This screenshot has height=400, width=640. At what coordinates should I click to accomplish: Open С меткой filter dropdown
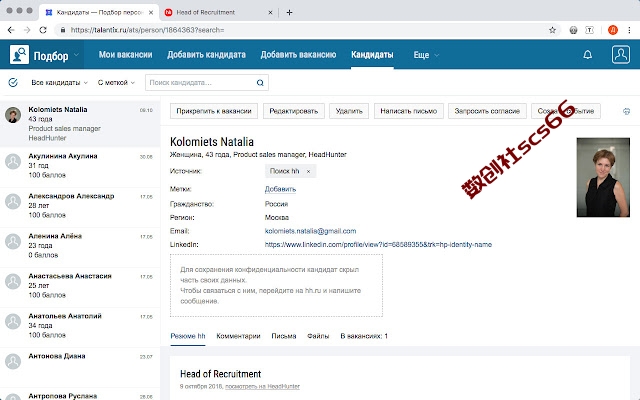coord(116,82)
